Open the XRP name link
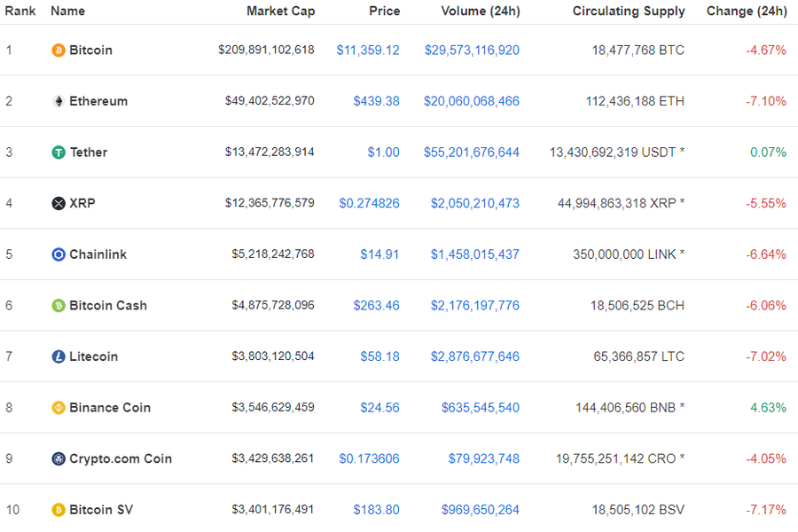This screenshot has height=532, width=798. tap(82, 203)
